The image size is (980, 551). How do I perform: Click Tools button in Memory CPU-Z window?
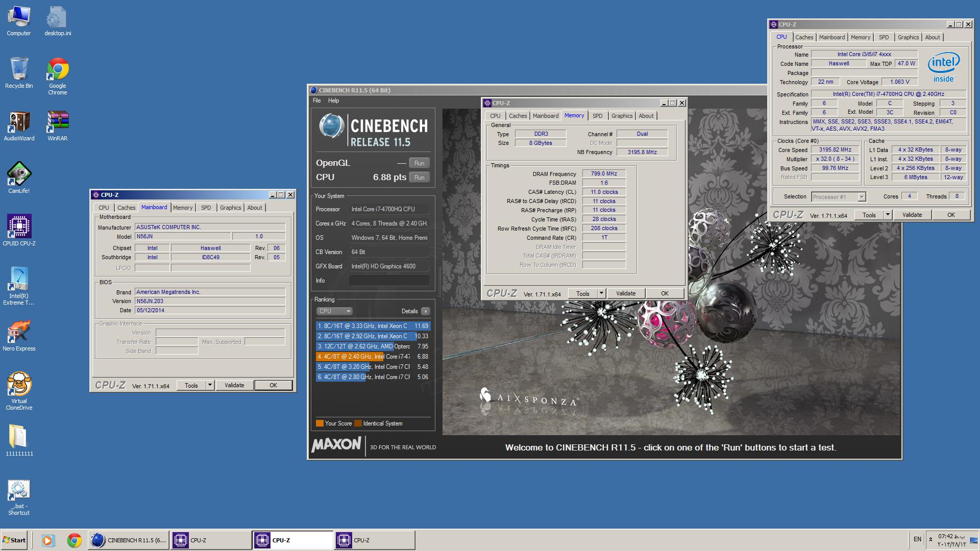tap(582, 293)
